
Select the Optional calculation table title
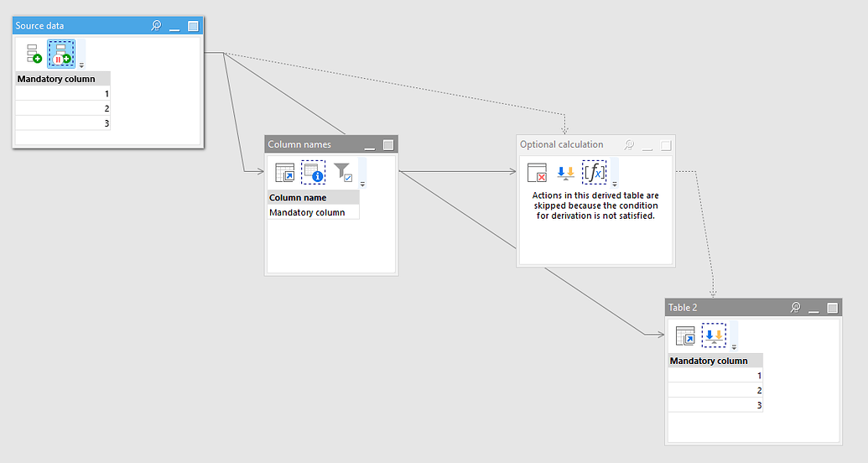[561, 144]
